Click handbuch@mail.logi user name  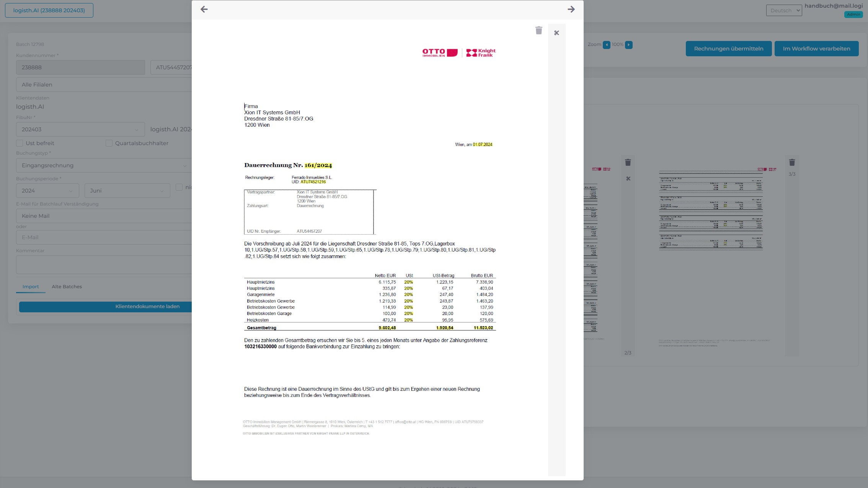[x=834, y=6]
